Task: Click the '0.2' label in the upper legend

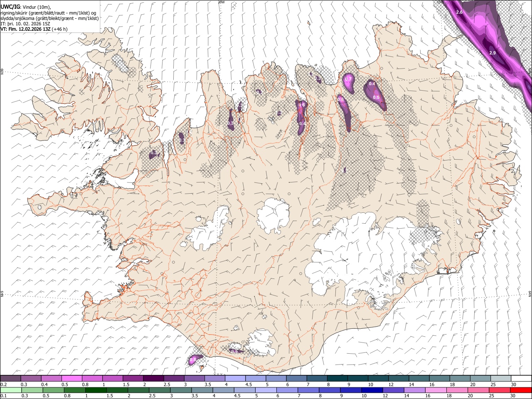Action: coord(3,384)
